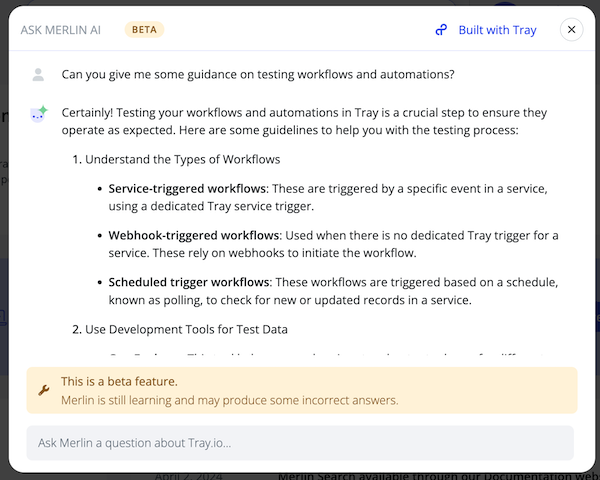Click the wrench icon in the beta notice
600x480 pixels.
pyautogui.click(x=43, y=390)
